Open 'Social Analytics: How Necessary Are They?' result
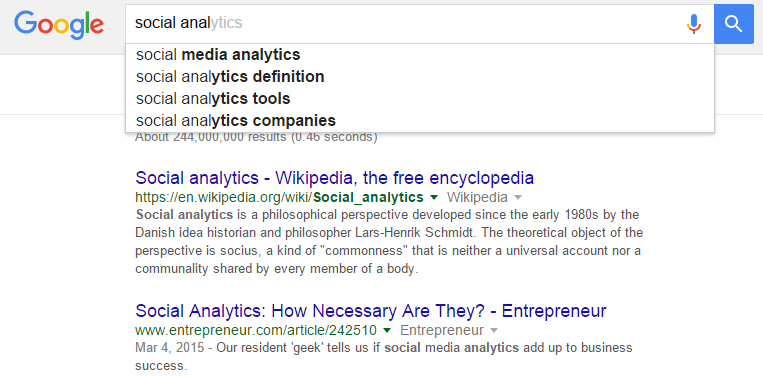The width and height of the screenshot is (763, 376). click(x=371, y=311)
